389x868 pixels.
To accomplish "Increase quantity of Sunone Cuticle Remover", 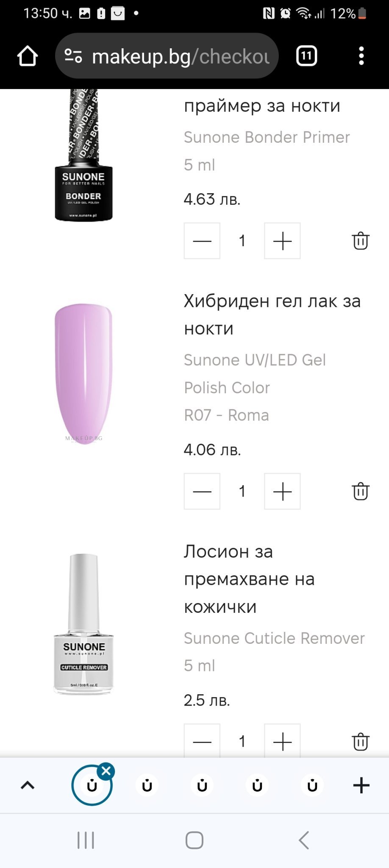I will [x=282, y=742].
